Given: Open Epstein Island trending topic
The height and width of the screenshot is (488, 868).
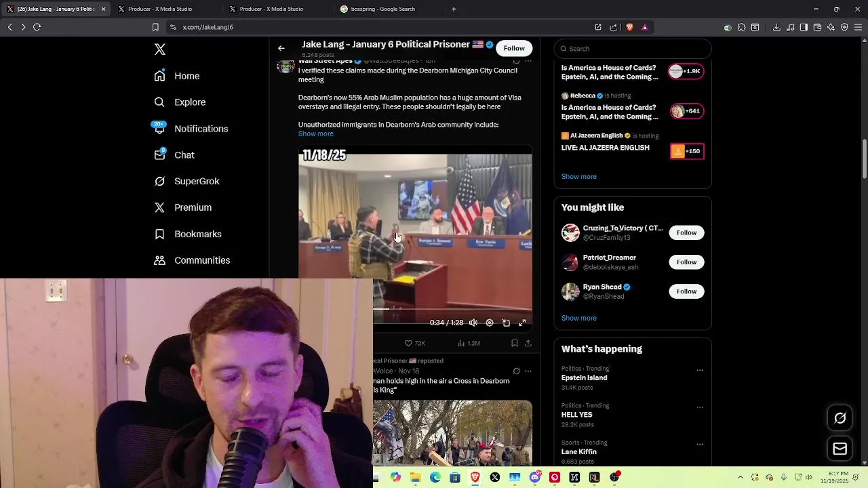Looking at the screenshot, I should (584, 378).
